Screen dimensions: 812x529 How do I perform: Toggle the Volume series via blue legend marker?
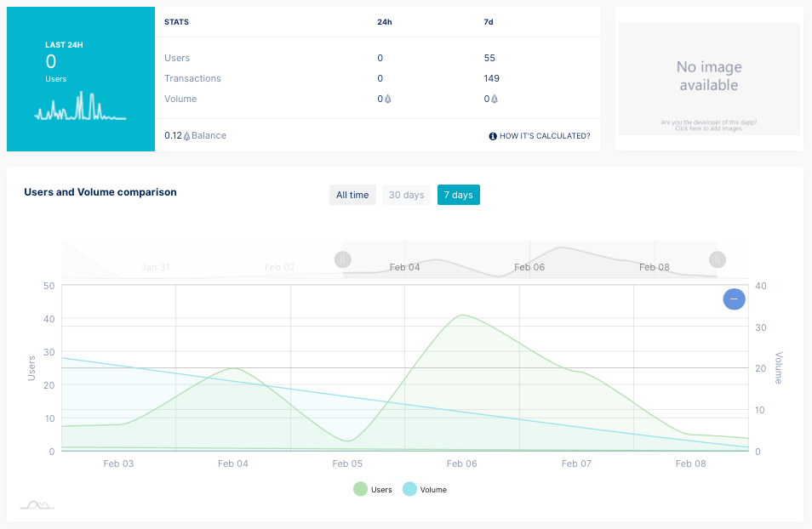tap(409, 489)
